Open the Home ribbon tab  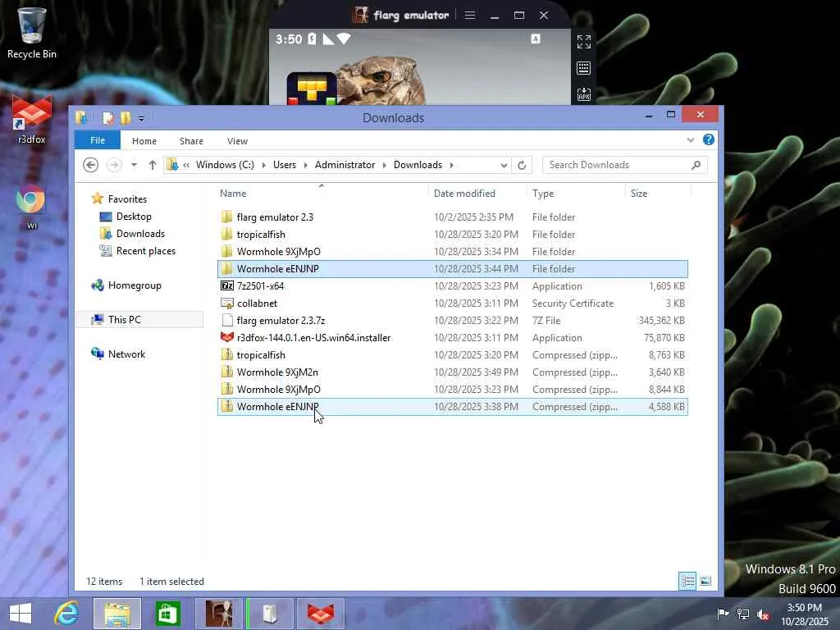[x=144, y=141]
